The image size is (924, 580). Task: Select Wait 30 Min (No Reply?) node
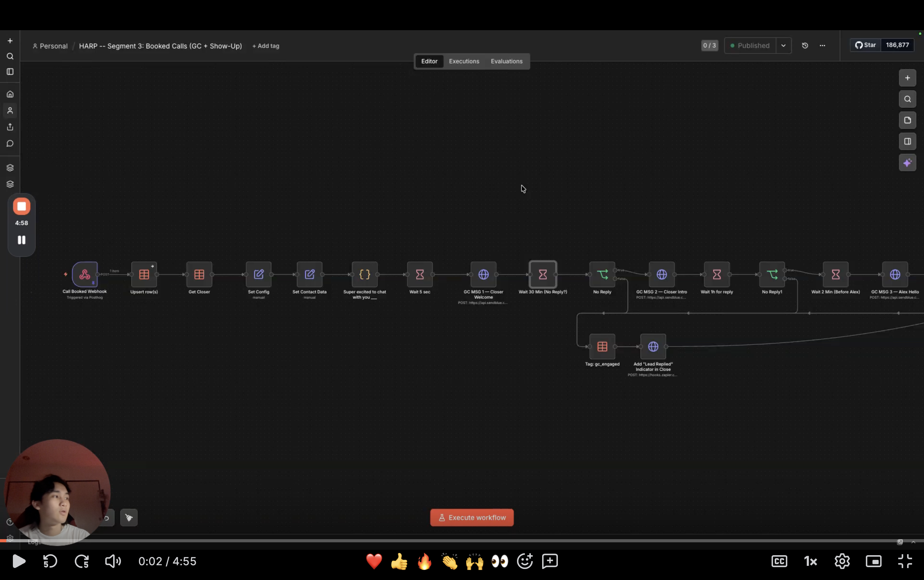point(542,274)
